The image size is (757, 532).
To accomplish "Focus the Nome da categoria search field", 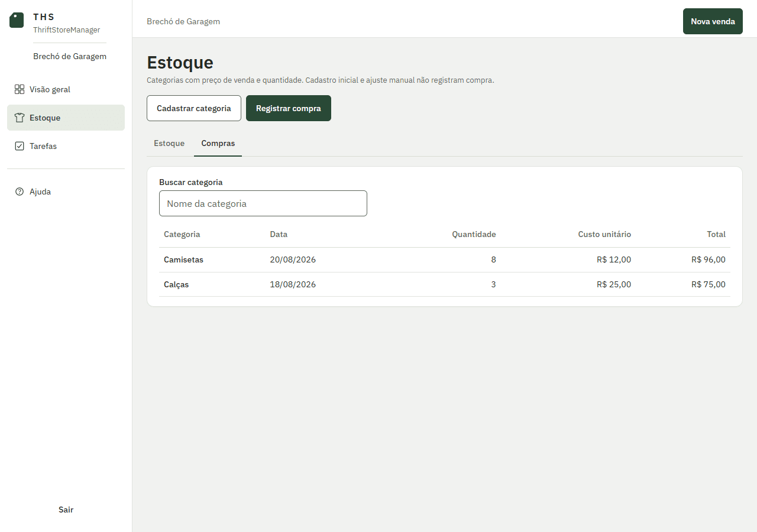I will pyautogui.click(x=263, y=203).
